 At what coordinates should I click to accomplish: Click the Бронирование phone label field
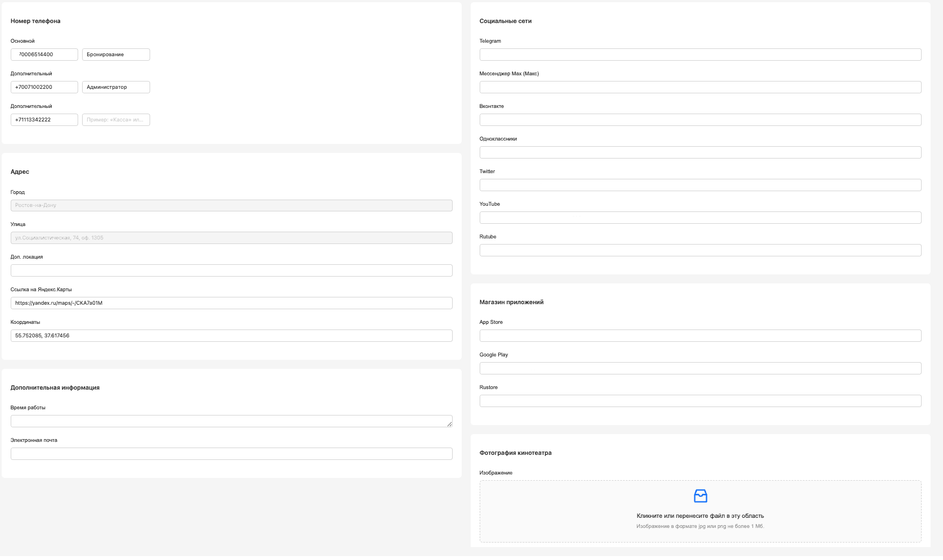tap(116, 55)
